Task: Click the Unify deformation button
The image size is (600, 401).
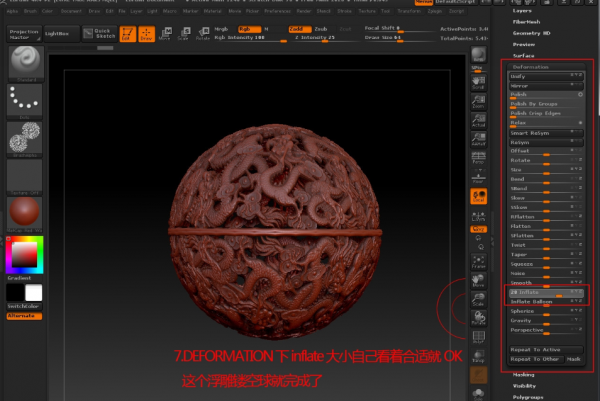Action: pyautogui.click(x=546, y=77)
